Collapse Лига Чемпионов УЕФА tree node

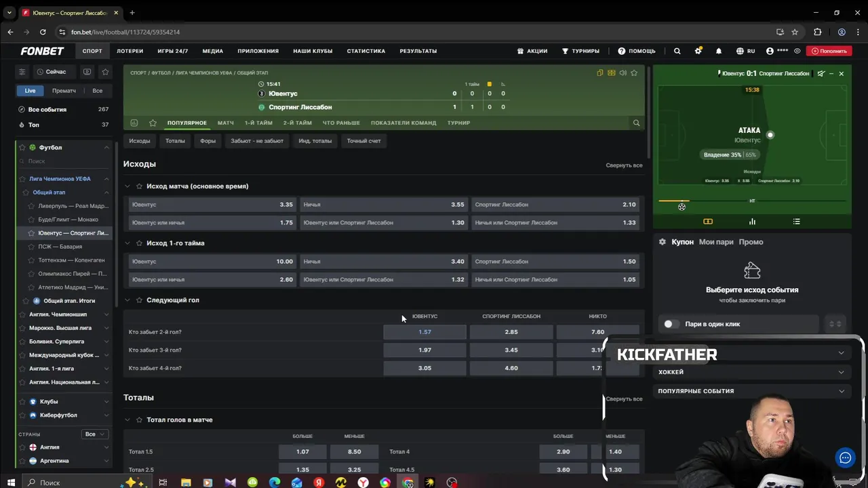106,179
